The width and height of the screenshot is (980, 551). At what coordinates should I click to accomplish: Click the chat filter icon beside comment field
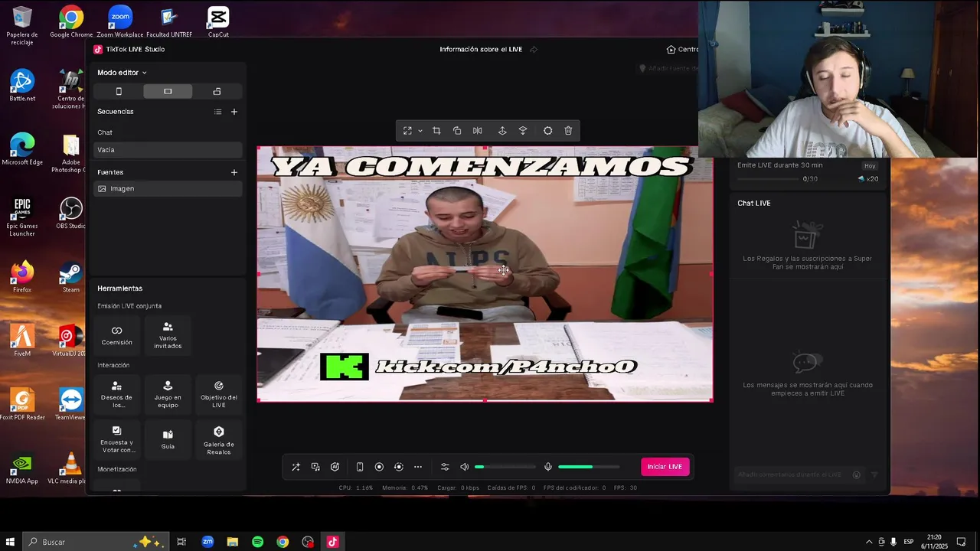[x=874, y=474]
